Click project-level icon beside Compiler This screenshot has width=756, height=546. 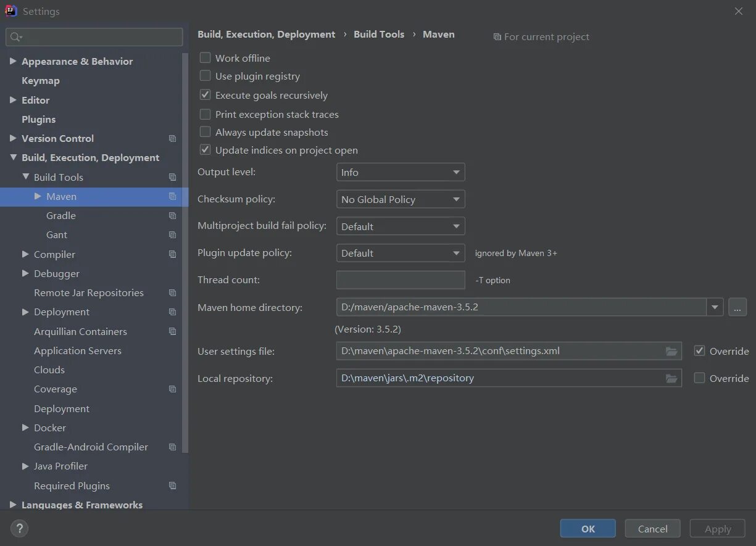tap(173, 254)
